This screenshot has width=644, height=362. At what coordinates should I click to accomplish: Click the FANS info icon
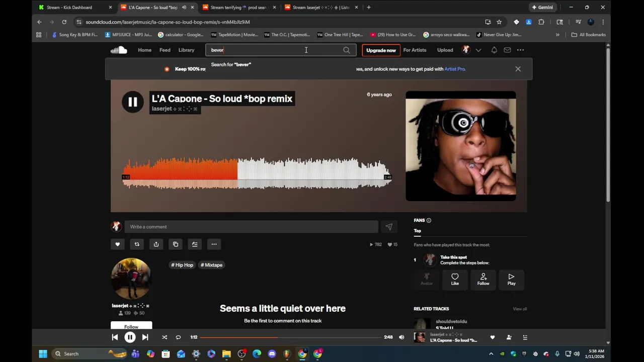(x=429, y=220)
